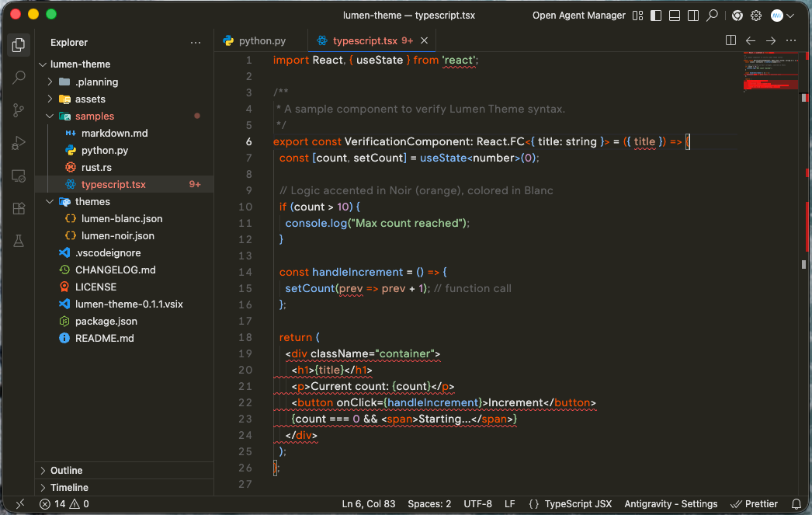
Task: Open the LICENSE file
Action: click(124, 287)
